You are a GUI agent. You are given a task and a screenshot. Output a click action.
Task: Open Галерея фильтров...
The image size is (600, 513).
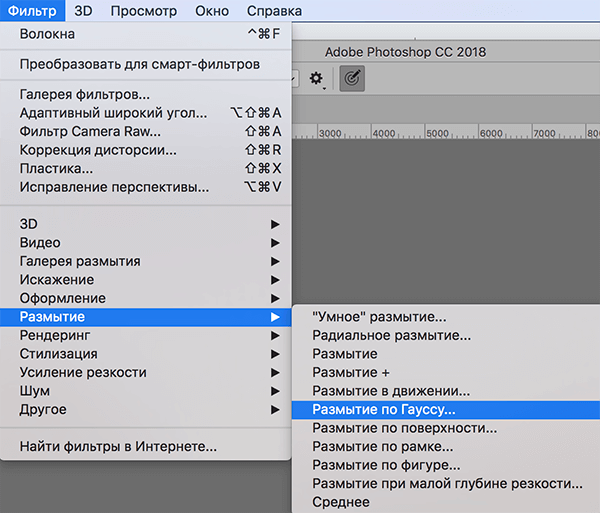146,94
